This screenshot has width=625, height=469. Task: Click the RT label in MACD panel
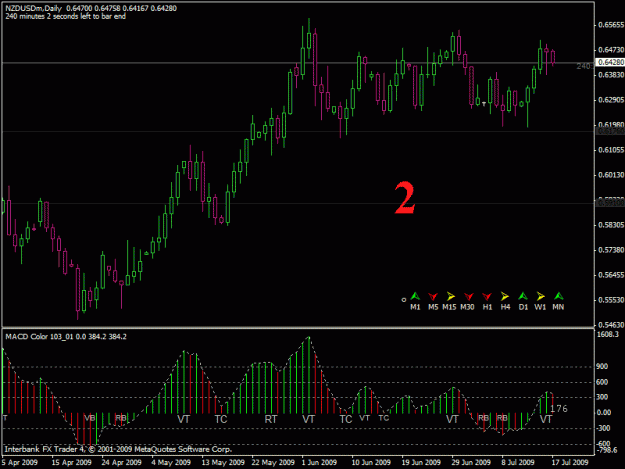coord(271,419)
